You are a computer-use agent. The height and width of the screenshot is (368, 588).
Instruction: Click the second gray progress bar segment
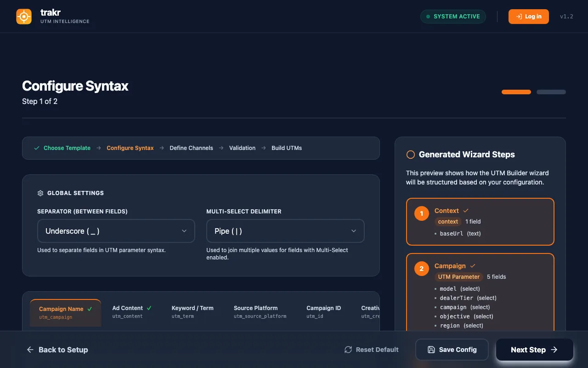coord(551,92)
